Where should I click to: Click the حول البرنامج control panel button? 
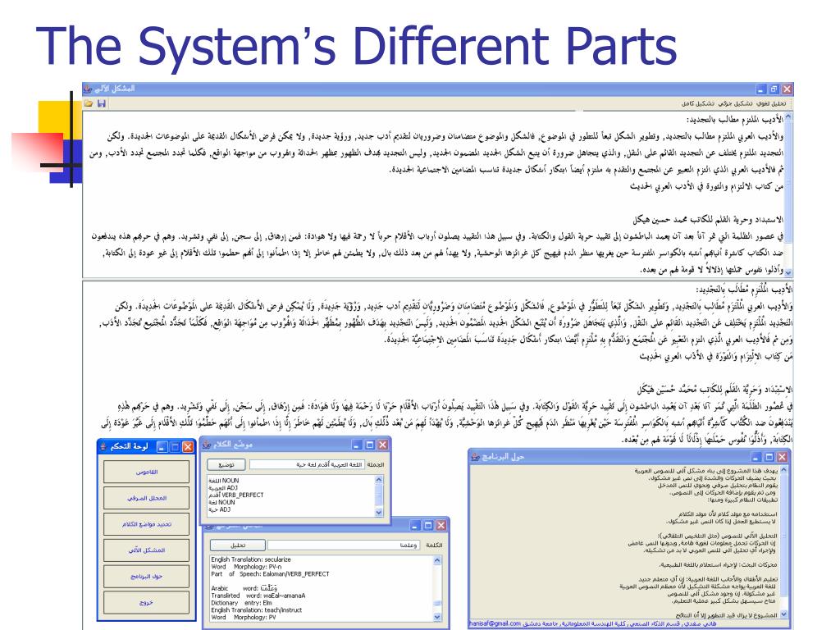(x=146, y=577)
